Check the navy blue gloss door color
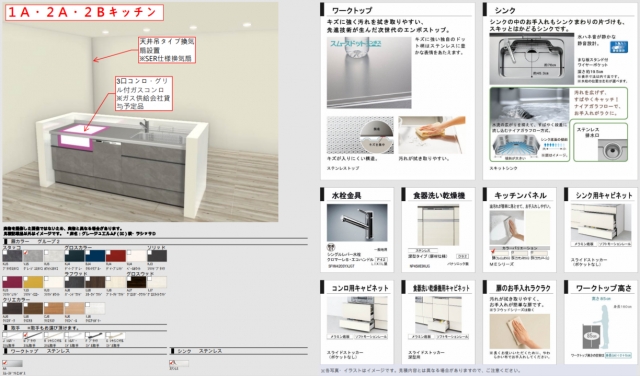The width and height of the screenshot is (640, 376). 88,253
